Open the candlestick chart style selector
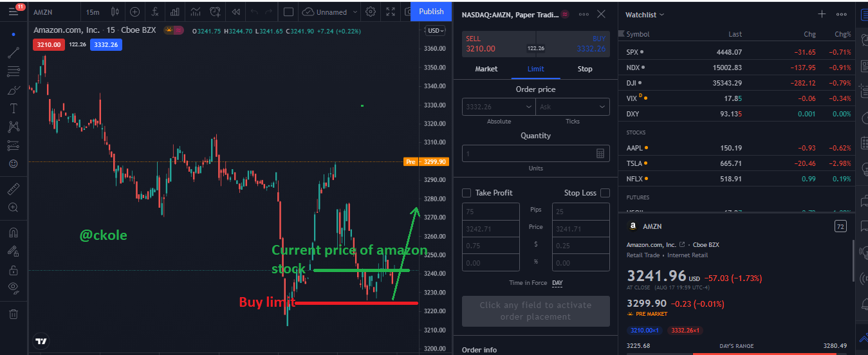Viewport: 868px width, 355px height. (115, 12)
